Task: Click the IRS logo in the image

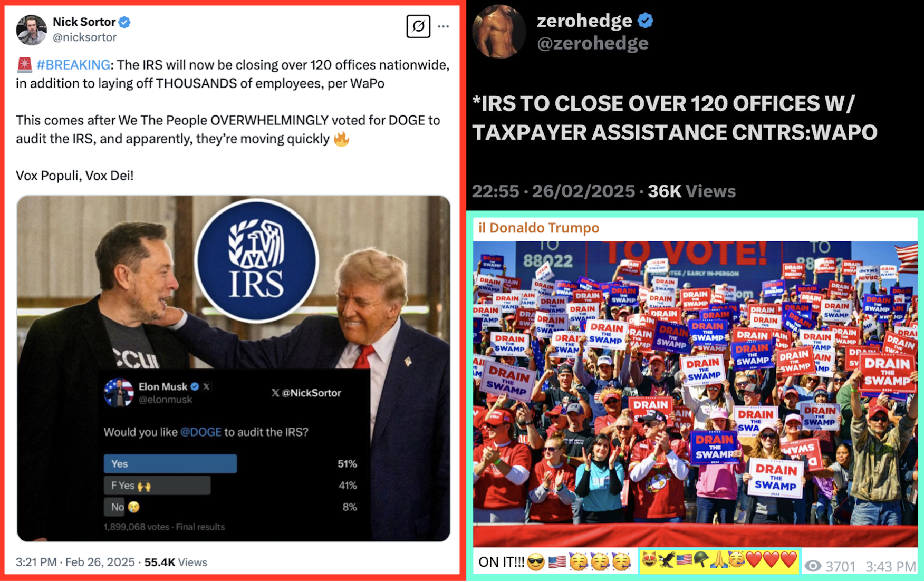Action: [x=256, y=260]
